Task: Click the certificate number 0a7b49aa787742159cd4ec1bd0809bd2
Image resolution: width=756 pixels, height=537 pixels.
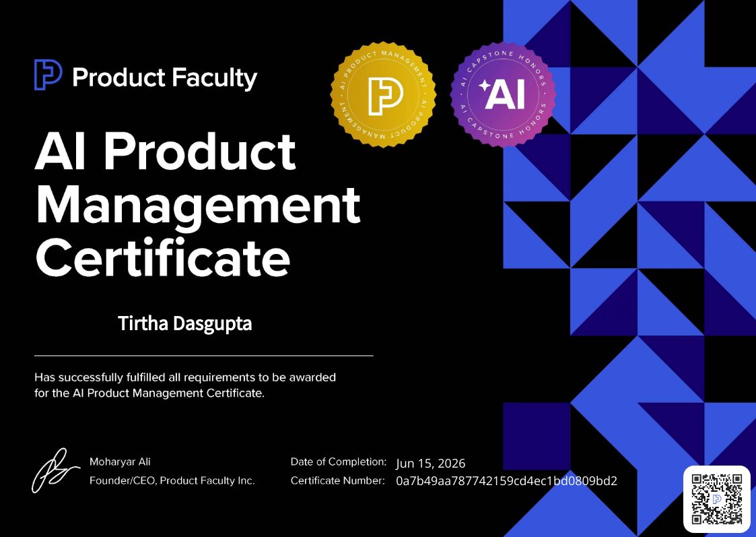Action: tap(506, 481)
